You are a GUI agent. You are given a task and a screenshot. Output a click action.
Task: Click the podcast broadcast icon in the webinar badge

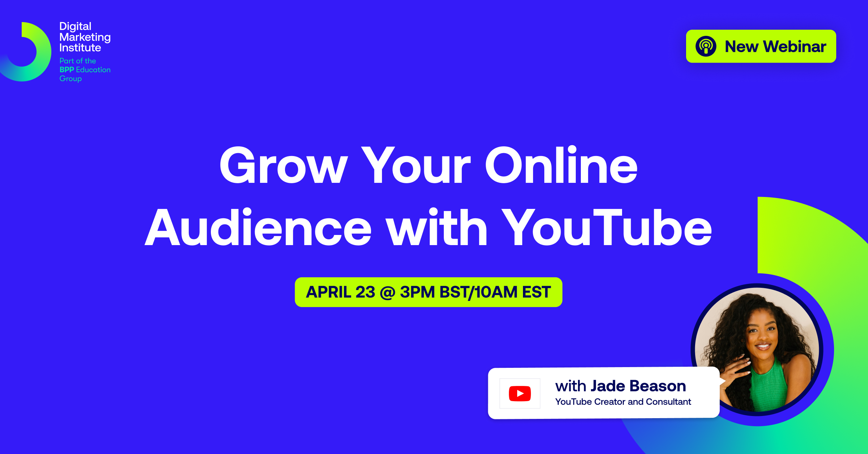point(706,46)
